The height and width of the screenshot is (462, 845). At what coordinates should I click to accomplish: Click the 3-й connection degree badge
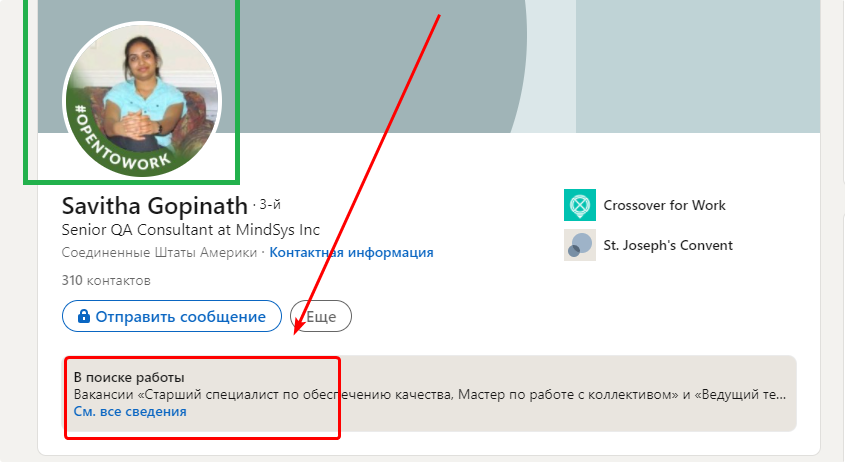click(270, 204)
